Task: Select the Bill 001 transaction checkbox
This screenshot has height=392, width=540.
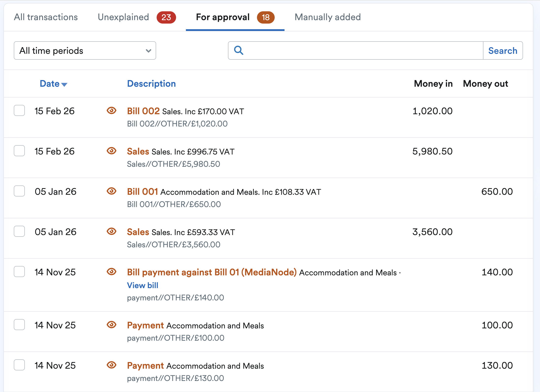Action: tap(19, 191)
